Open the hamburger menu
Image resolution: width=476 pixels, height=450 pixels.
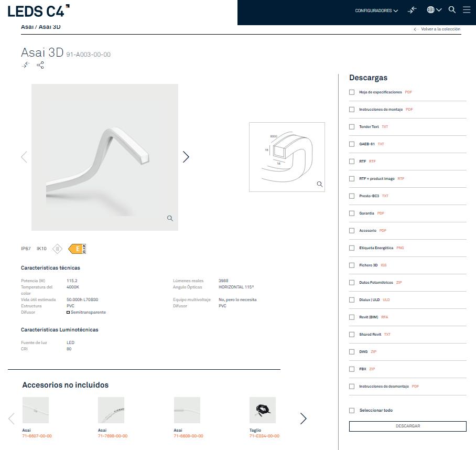coord(467,10)
